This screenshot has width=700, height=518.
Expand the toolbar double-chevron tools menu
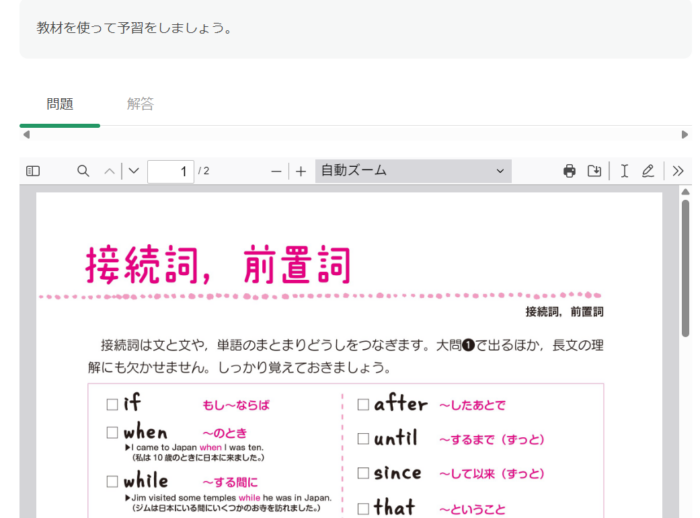tap(678, 171)
